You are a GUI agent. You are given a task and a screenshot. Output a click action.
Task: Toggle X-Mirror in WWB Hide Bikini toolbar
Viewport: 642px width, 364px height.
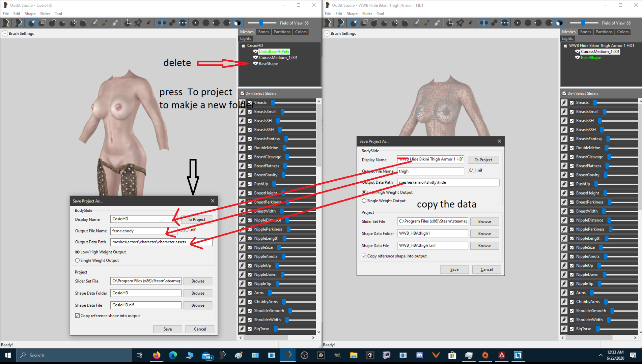coord(484,23)
